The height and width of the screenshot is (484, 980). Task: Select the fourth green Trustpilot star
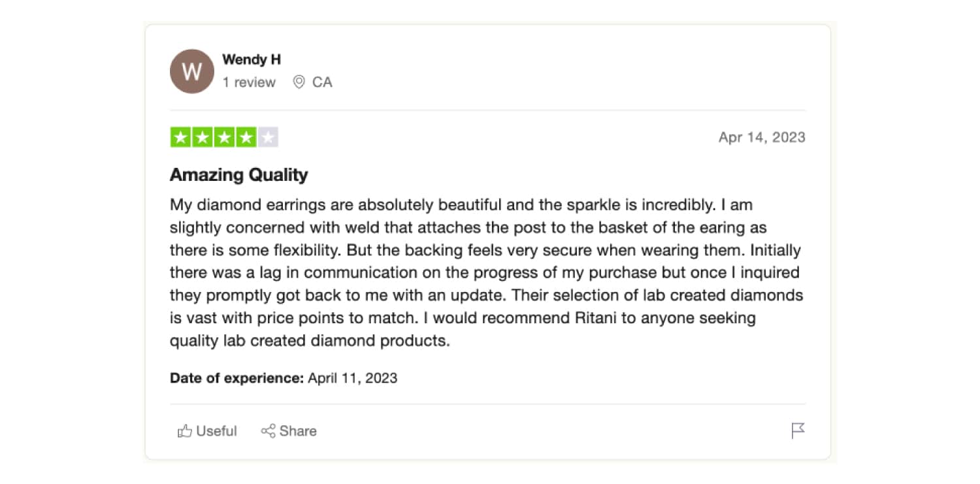[244, 137]
